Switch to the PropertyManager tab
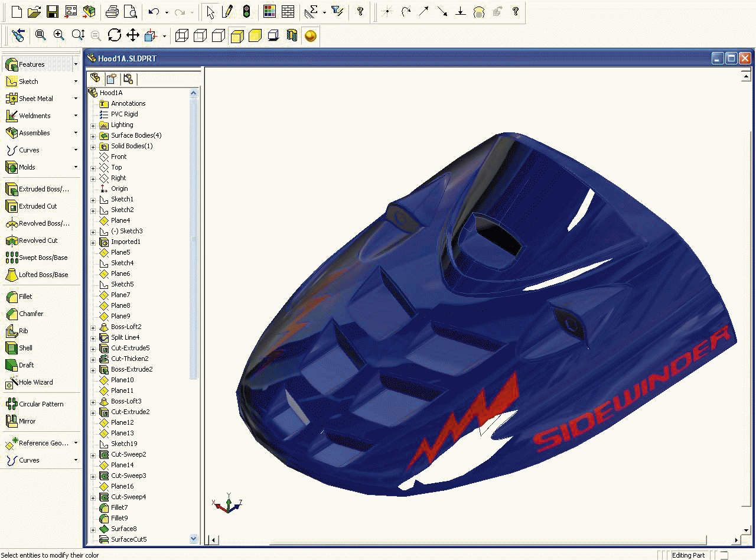Image resolution: width=756 pixels, height=560 pixels. pos(111,79)
